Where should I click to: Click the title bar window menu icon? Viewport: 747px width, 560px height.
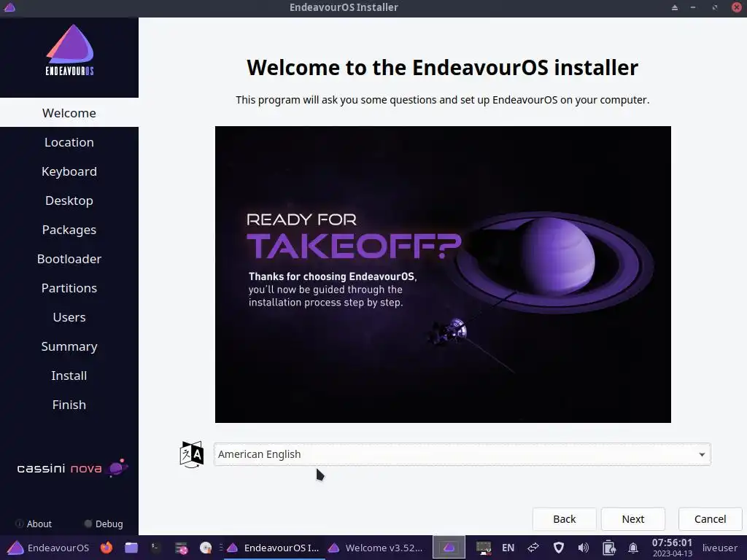(9, 7)
